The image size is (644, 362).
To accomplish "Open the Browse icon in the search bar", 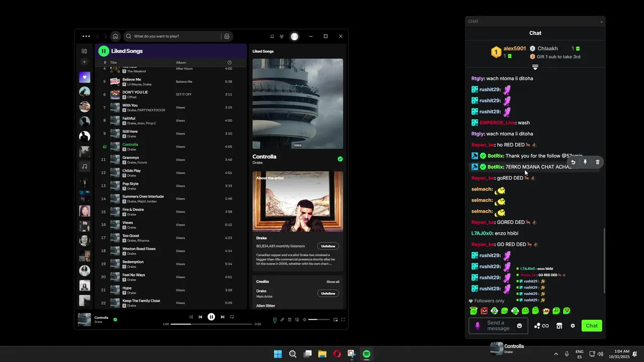I will [x=227, y=36].
